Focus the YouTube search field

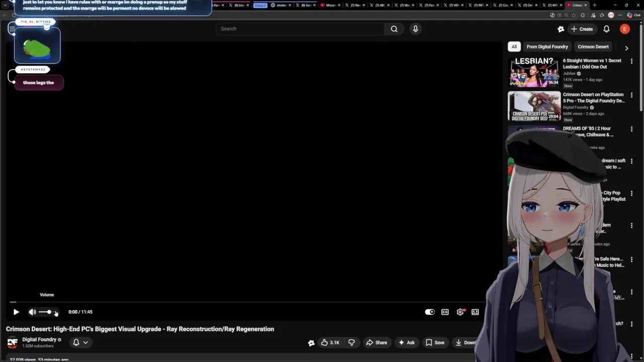click(300, 29)
